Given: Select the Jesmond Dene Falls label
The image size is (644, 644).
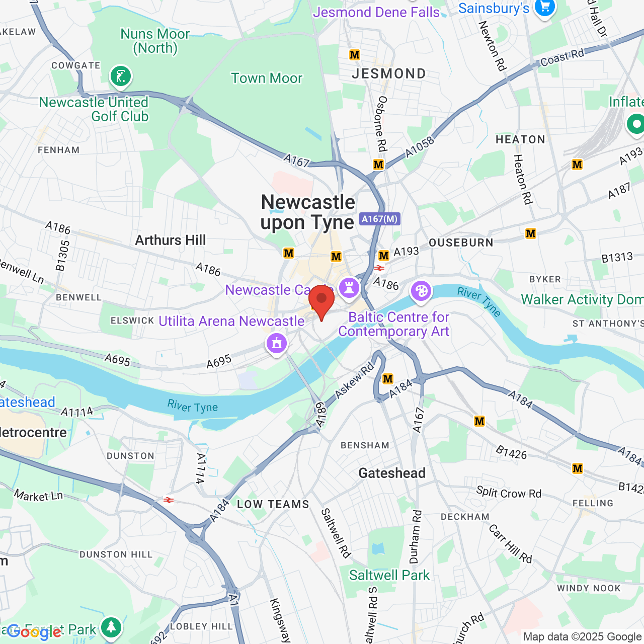Looking at the screenshot, I should pos(376,13).
